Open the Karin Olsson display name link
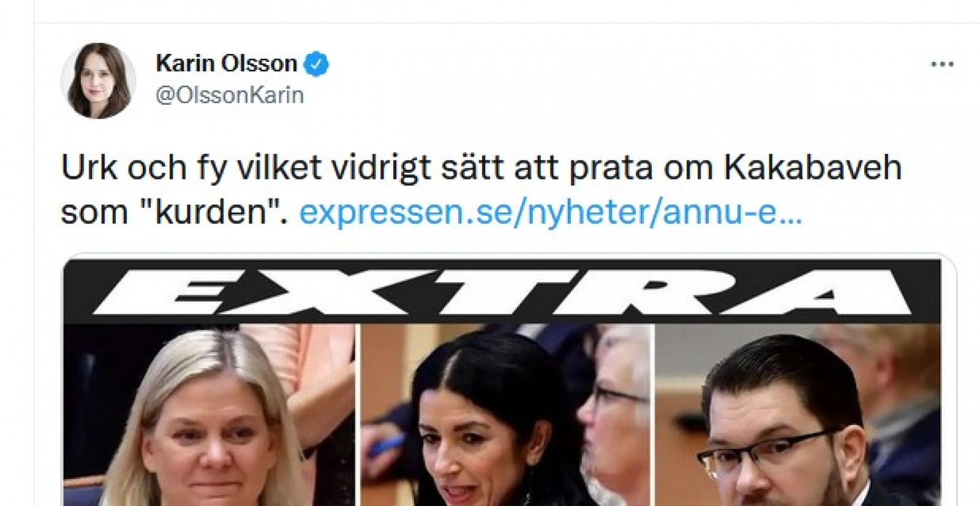This screenshot has height=506, width=980. pyautogui.click(x=226, y=64)
